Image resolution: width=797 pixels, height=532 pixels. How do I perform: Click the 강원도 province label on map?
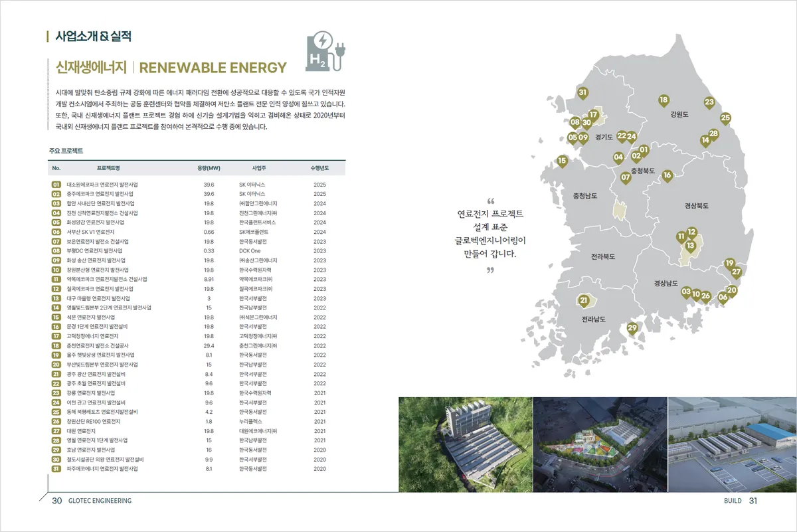(679, 114)
